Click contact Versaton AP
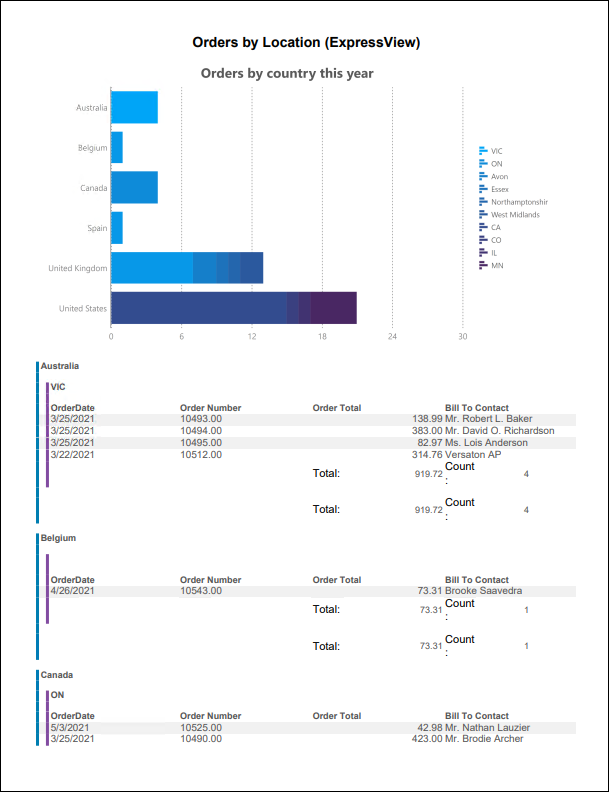Viewport: 609px width, 792px height. [473, 455]
